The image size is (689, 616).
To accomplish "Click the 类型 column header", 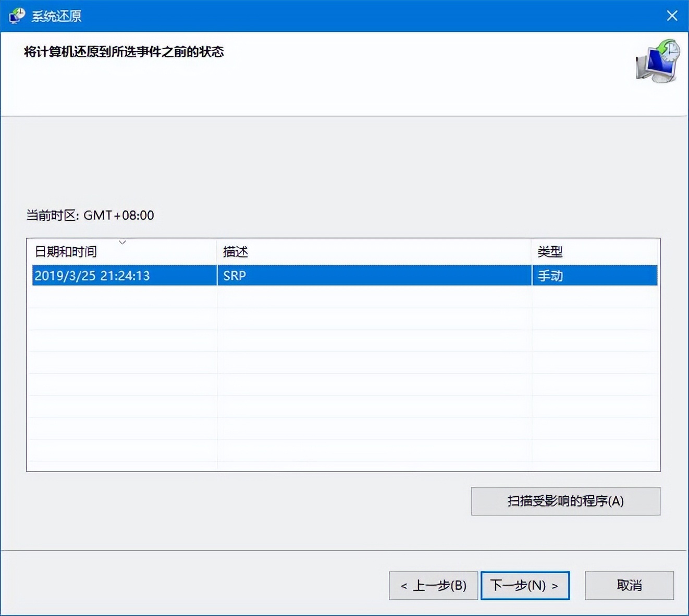I will (x=548, y=252).
